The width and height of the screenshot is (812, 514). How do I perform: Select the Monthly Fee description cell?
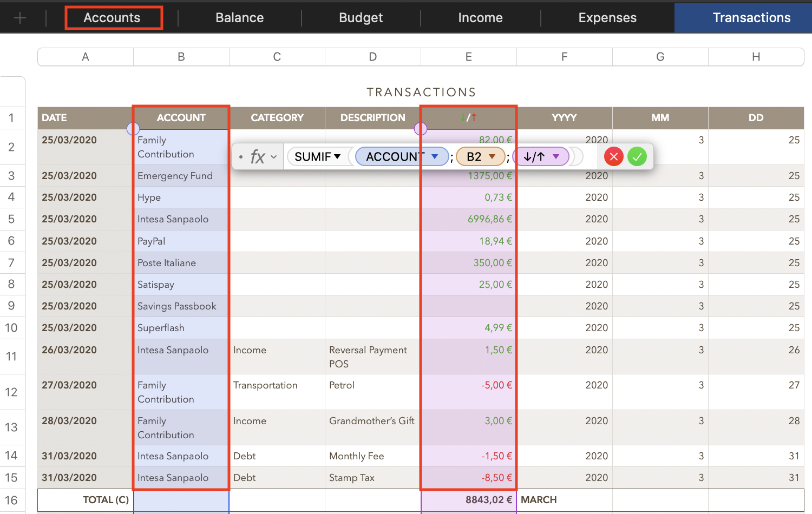click(x=373, y=456)
